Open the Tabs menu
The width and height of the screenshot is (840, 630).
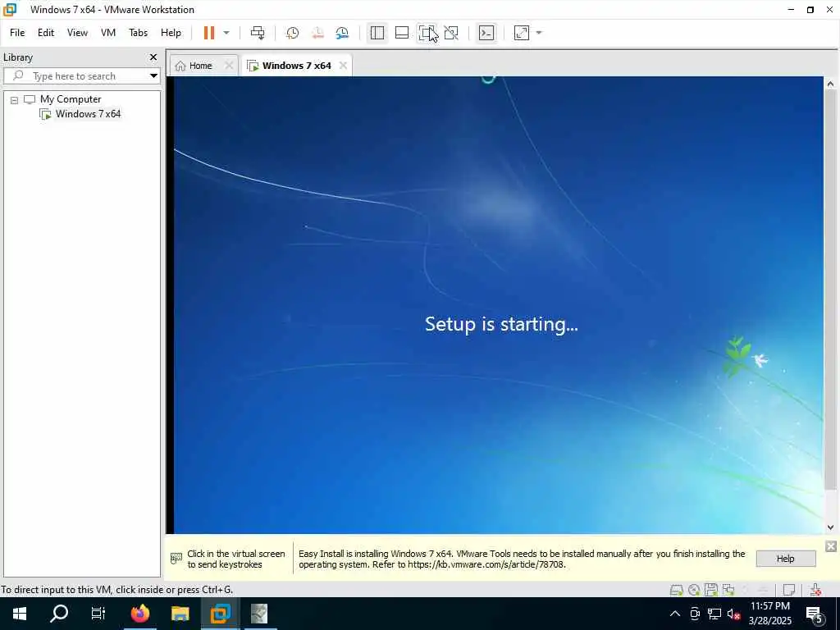[138, 33]
